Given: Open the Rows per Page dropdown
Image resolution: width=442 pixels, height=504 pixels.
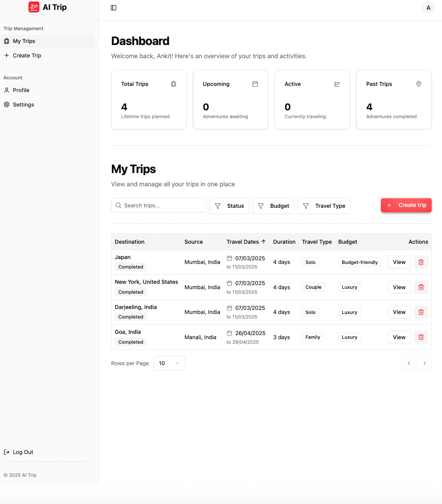Looking at the screenshot, I should point(169,363).
